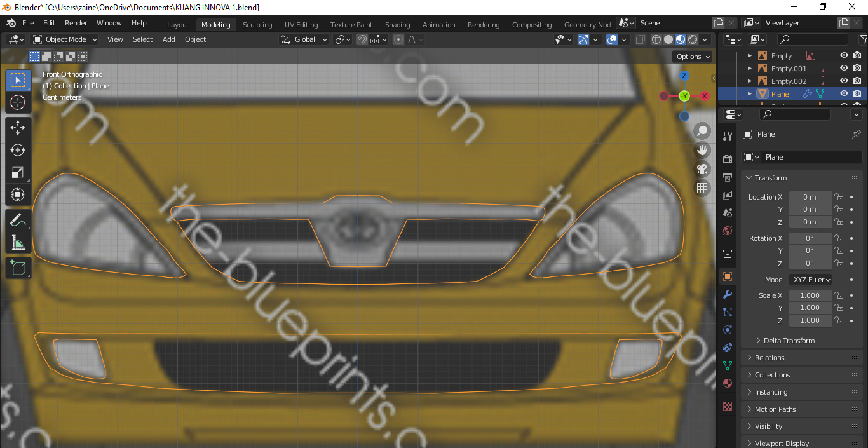
Task: Switch to the Sculpting workspace tab
Action: click(x=257, y=25)
